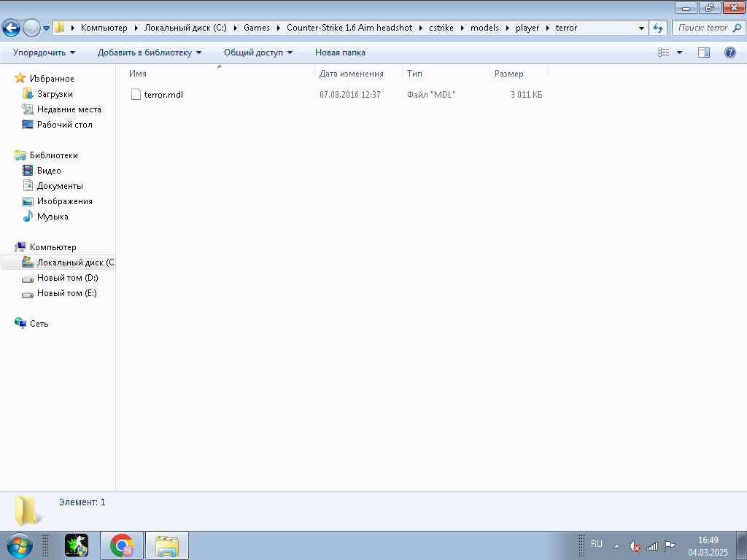Go back with the blue Back arrow
The width and height of the screenshot is (747, 560).
[12, 28]
